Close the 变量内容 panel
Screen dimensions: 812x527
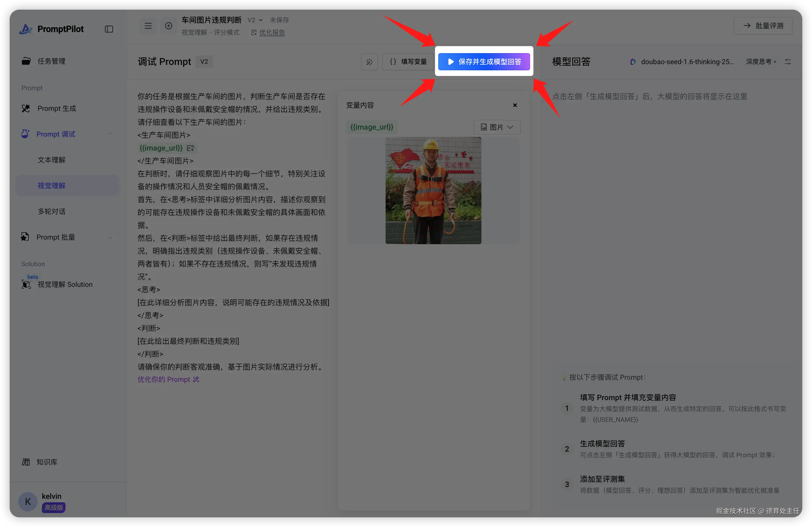(x=515, y=105)
